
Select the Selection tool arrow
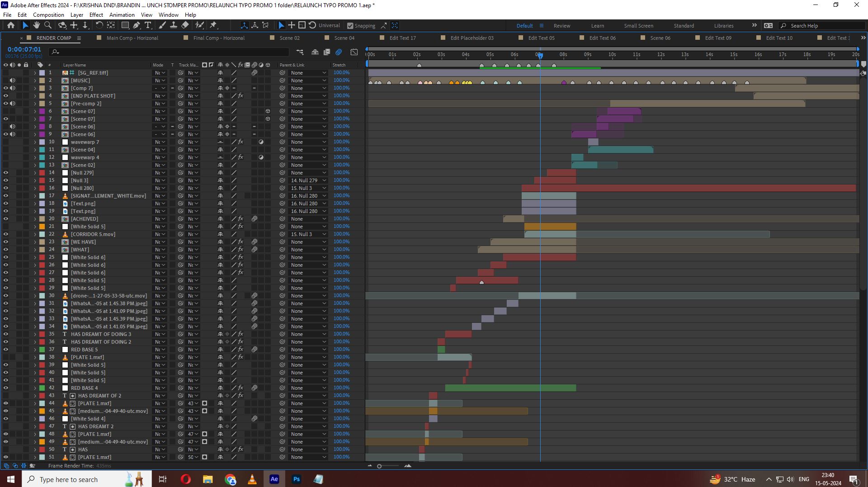tap(25, 25)
